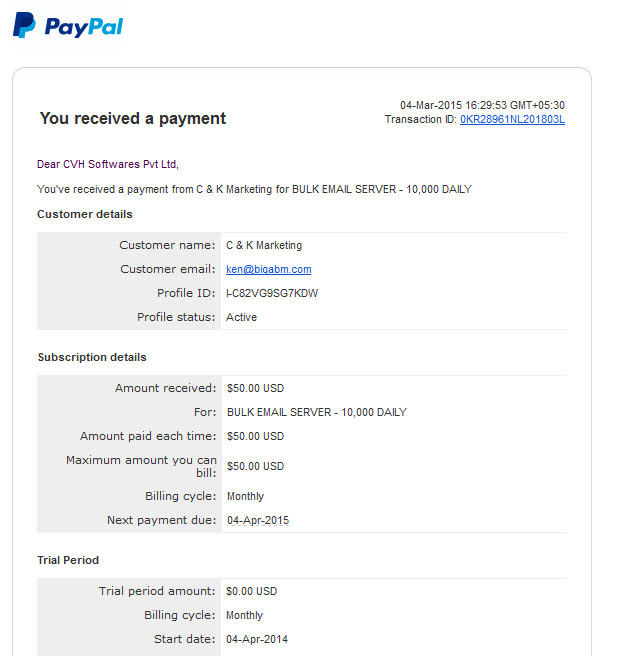Click the Profile ID value I-C82VG9SG7KDW
This screenshot has height=656, width=631.
[x=272, y=293]
